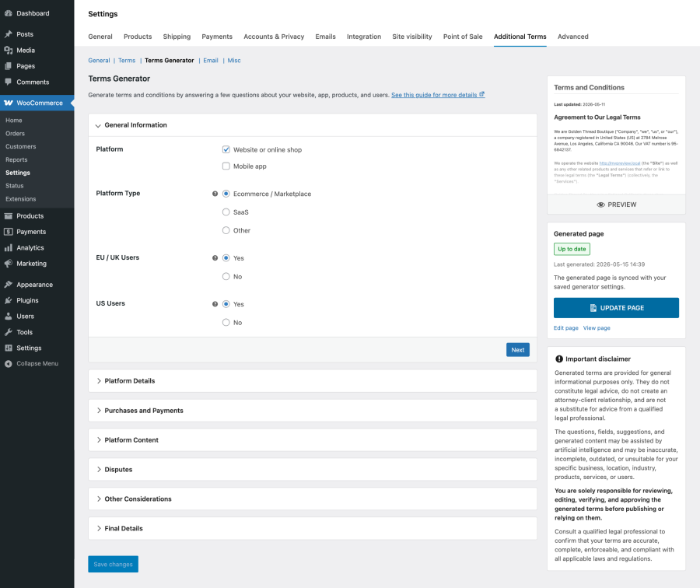Click the Analytics bar chart icon

[8, 248]
